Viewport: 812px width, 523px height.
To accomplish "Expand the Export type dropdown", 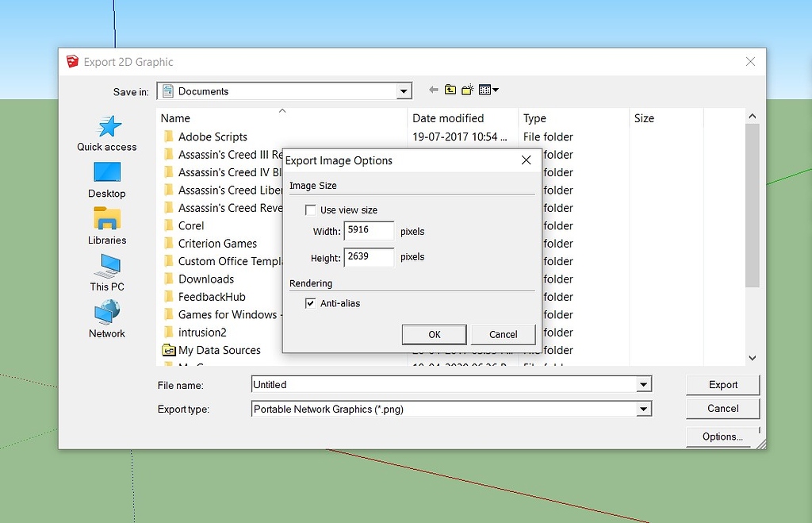I will click(x=643, y=409).
